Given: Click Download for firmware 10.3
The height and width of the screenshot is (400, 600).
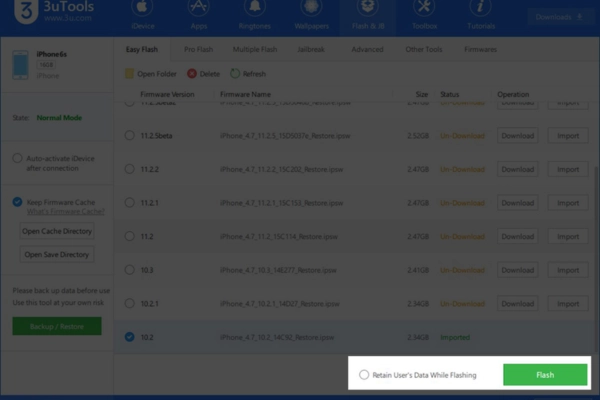Looking at the screenshot, I should coord(517,269).
